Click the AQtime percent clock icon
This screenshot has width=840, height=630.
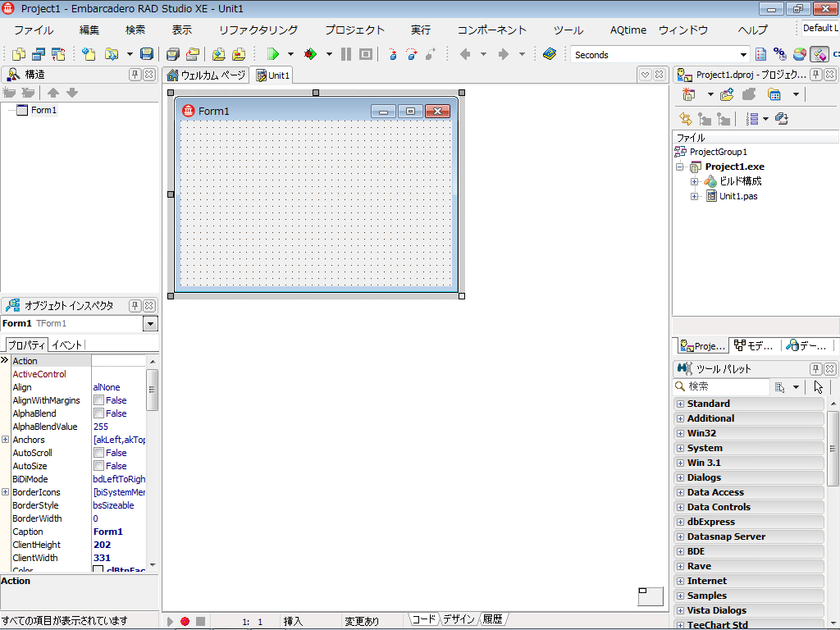780,54
